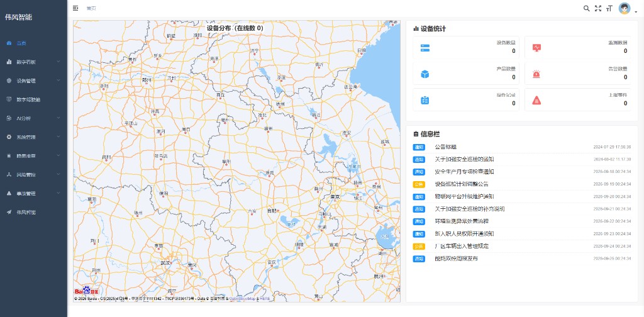Click the Baidu logo on the map
The height and width of the screenshot is (317, 644).
pyautogui.click(x=87, y=291)
